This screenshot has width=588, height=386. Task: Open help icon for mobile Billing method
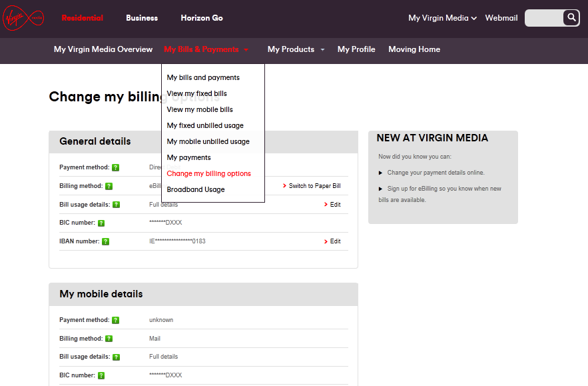[x=109, y=339]
